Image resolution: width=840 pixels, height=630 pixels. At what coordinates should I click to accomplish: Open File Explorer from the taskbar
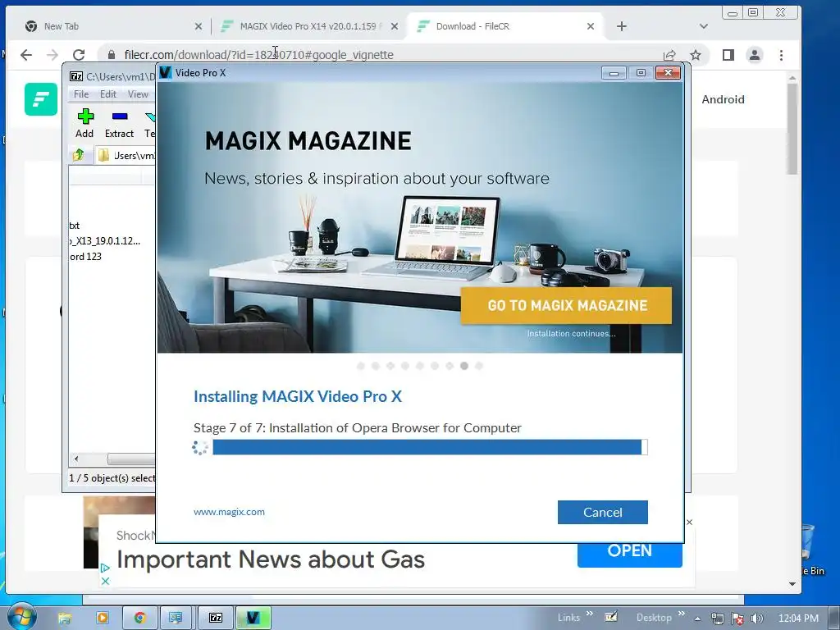tap(65, 618)
